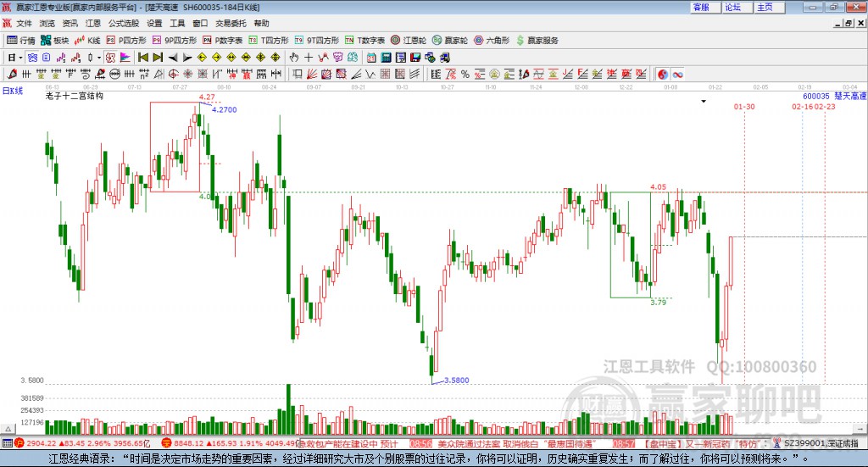Expand the candlestick style dropdown arrow
Image resolution: width=868 pixels, height=467 pixels.
tap(99, 58)
